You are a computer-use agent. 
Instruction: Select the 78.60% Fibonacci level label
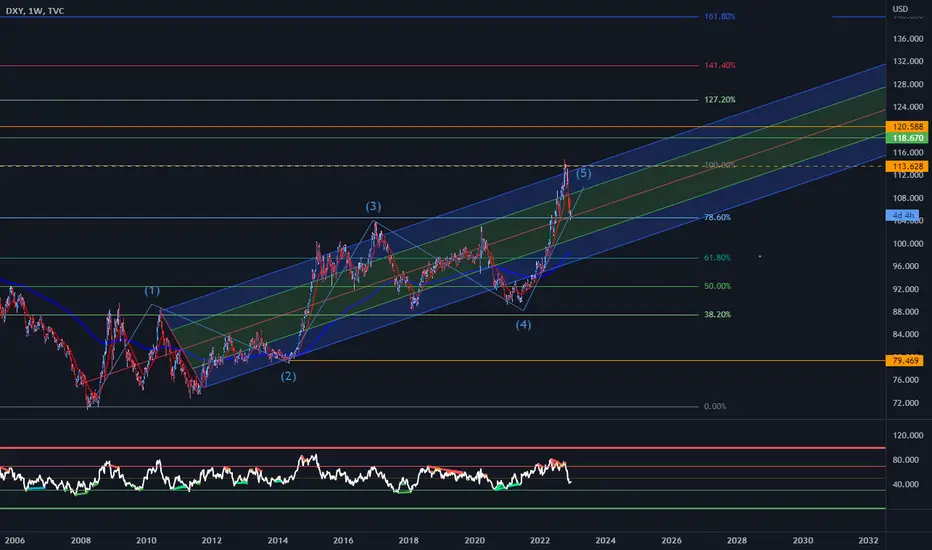pos(717,218)
